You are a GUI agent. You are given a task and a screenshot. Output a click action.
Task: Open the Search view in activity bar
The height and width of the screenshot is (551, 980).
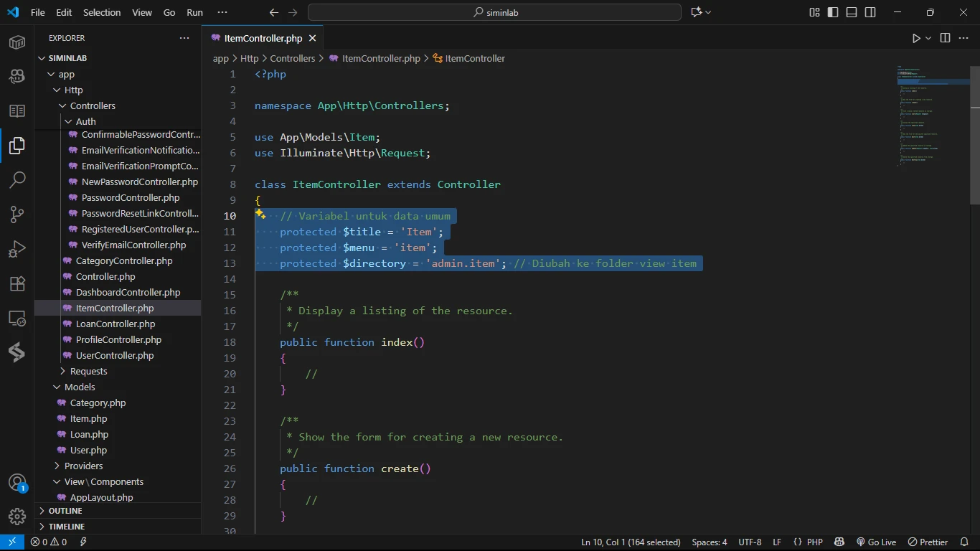pyautogui.click(x=17, y=179)
